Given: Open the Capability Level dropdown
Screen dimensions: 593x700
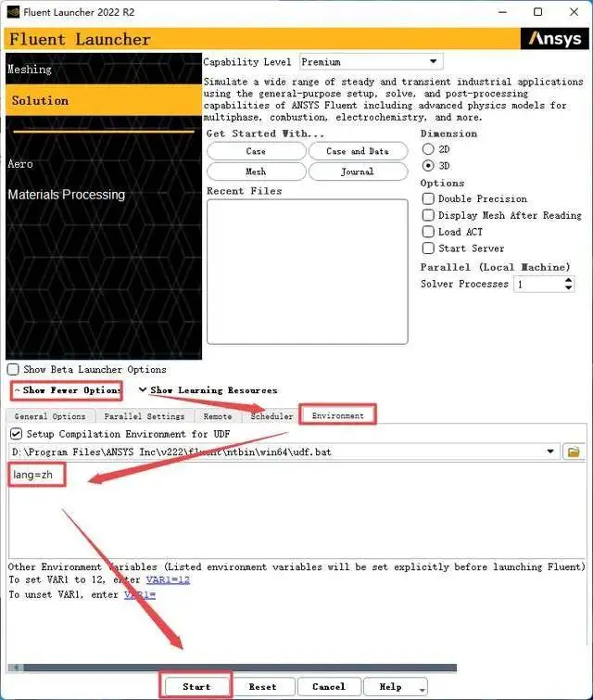Looking at the screenshot, I should (372, 61).
